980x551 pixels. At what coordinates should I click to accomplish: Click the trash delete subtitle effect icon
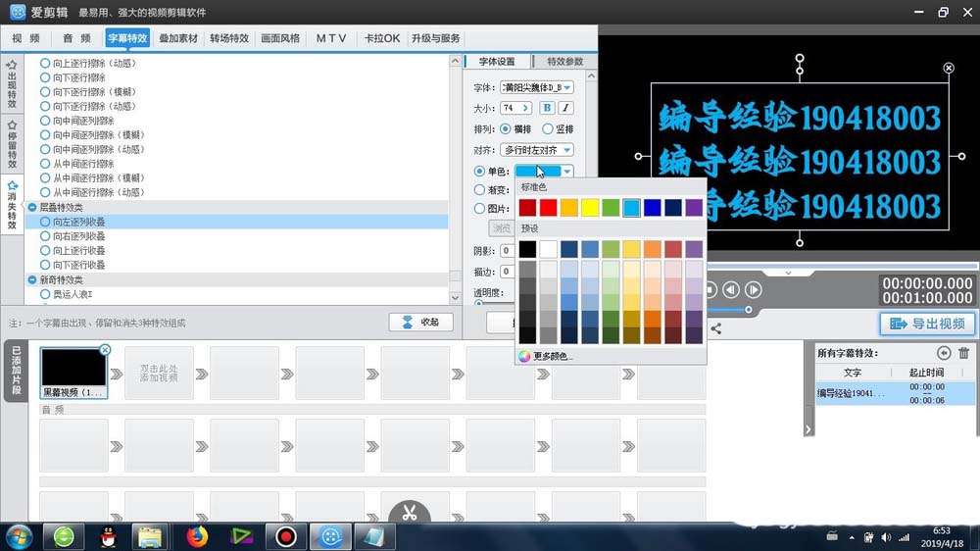point(963,353)
